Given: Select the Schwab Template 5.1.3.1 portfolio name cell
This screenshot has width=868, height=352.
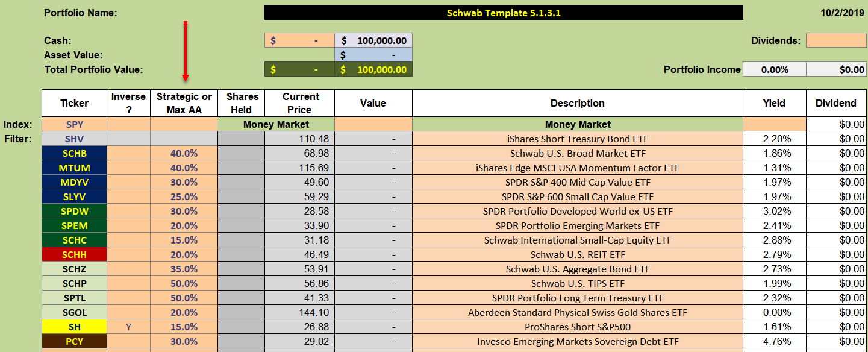Looking at the screenshot, I should pyautogui.click(x=504, y=13).
